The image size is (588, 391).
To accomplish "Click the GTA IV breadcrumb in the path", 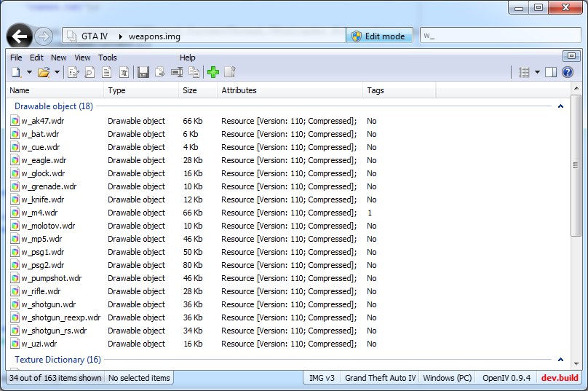I will [x=95, y=36].
